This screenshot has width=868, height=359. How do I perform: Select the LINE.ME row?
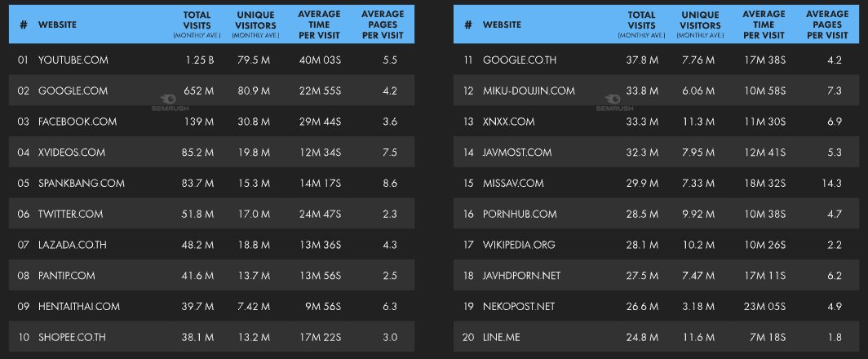(655, 337)
